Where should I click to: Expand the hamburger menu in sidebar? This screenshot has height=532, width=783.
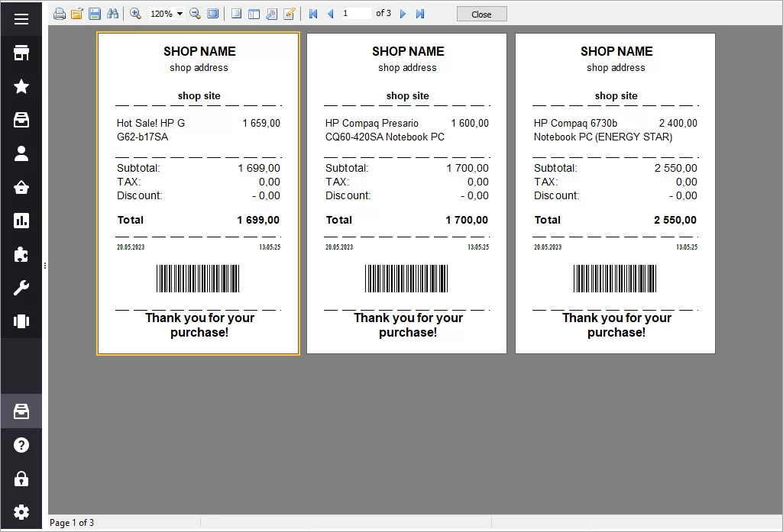tap(21, 19)
